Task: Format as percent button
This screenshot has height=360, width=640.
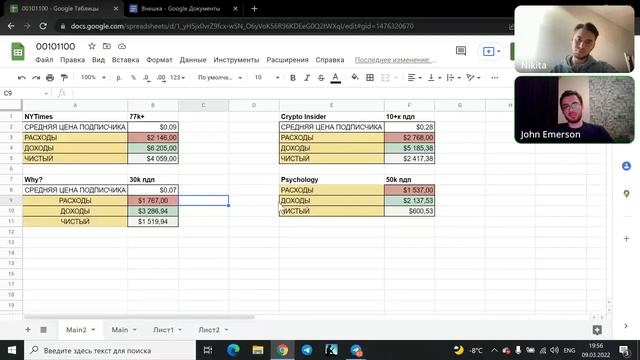Action: (133, 78)
